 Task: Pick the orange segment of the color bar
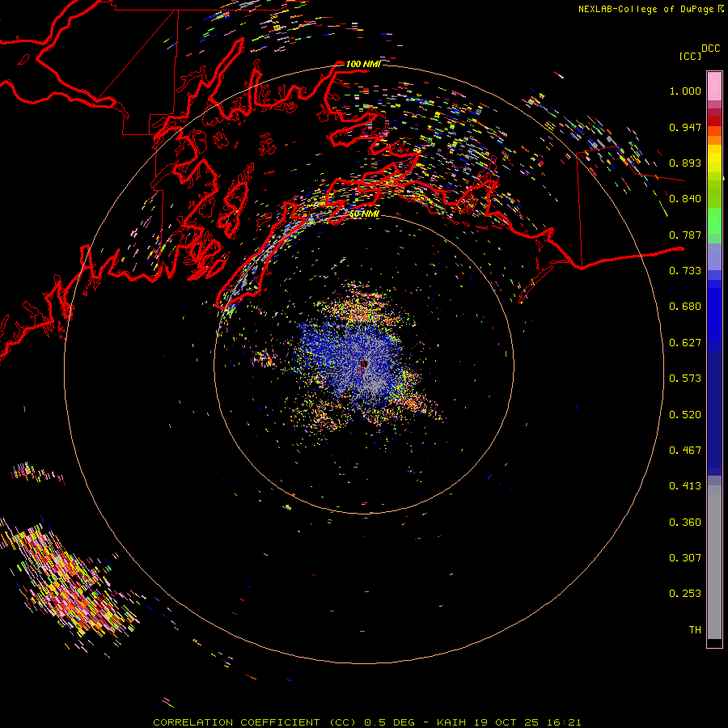tap(714, 140)
